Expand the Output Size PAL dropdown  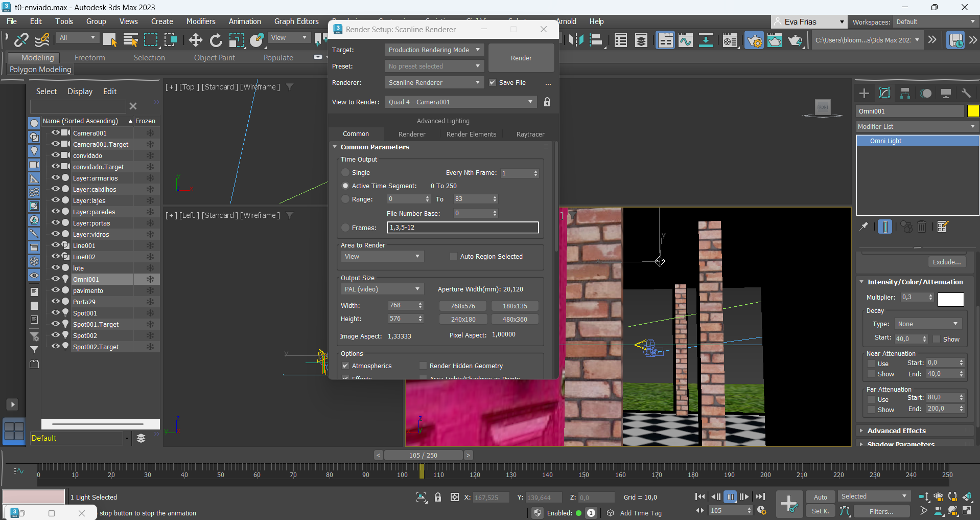tap(382, 289)
